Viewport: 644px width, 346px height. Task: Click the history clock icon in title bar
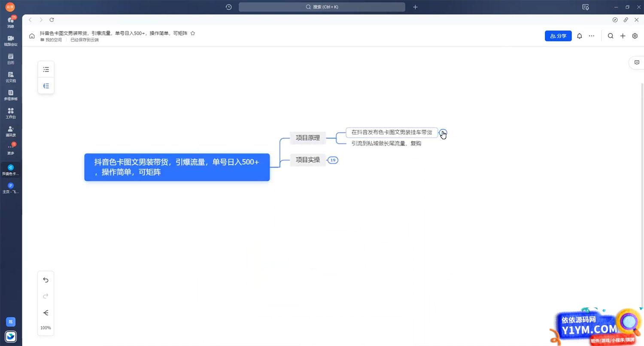point(229,7)
